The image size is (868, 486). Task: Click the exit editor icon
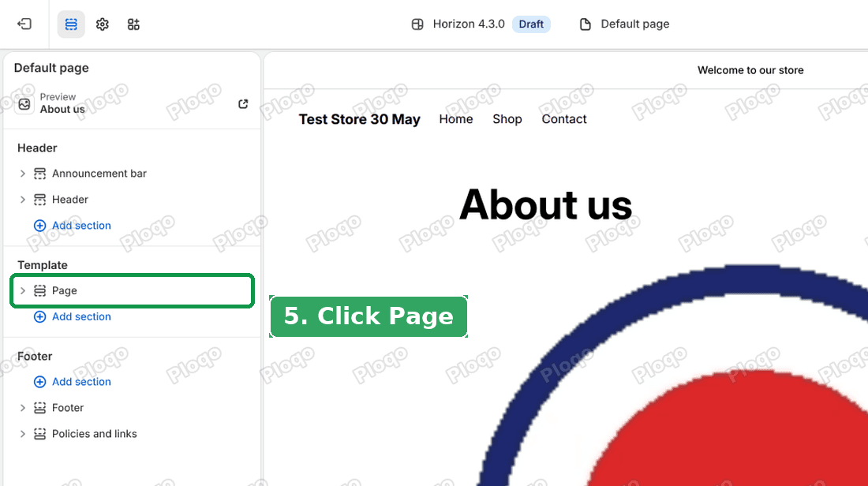[24, 24]
